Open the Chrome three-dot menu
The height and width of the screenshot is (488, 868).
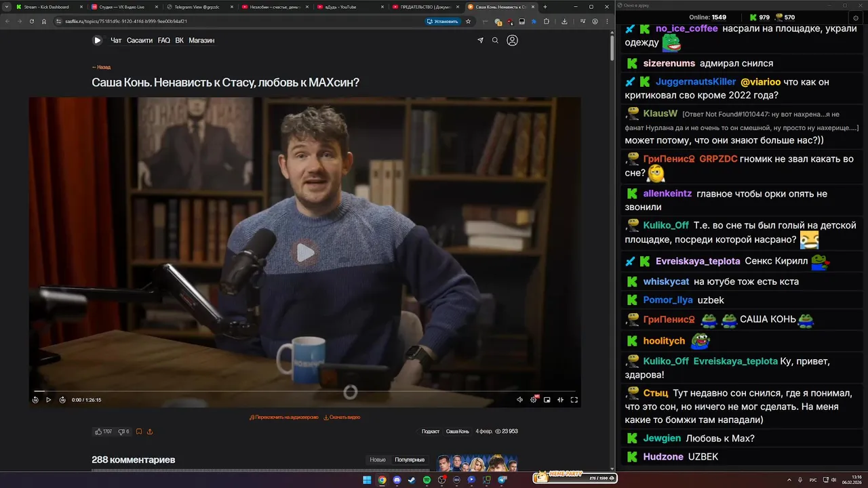pyautogui.click(x=606, y=21)
